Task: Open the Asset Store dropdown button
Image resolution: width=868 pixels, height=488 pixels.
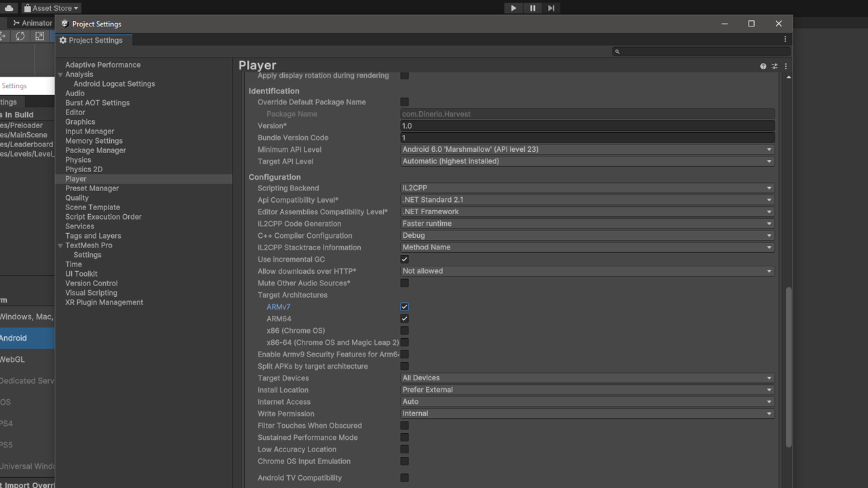Action: 51,8
